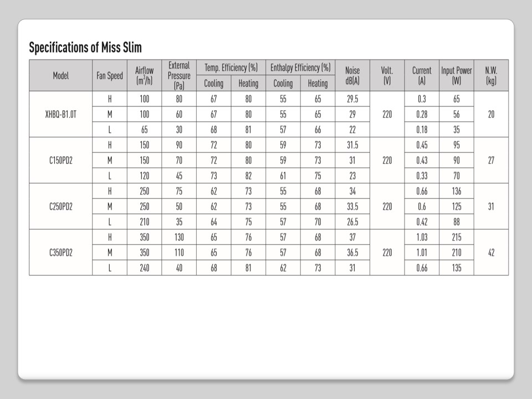Select the N.W. (kg) column header
This screenshot has height=399, width=532.
491,75
